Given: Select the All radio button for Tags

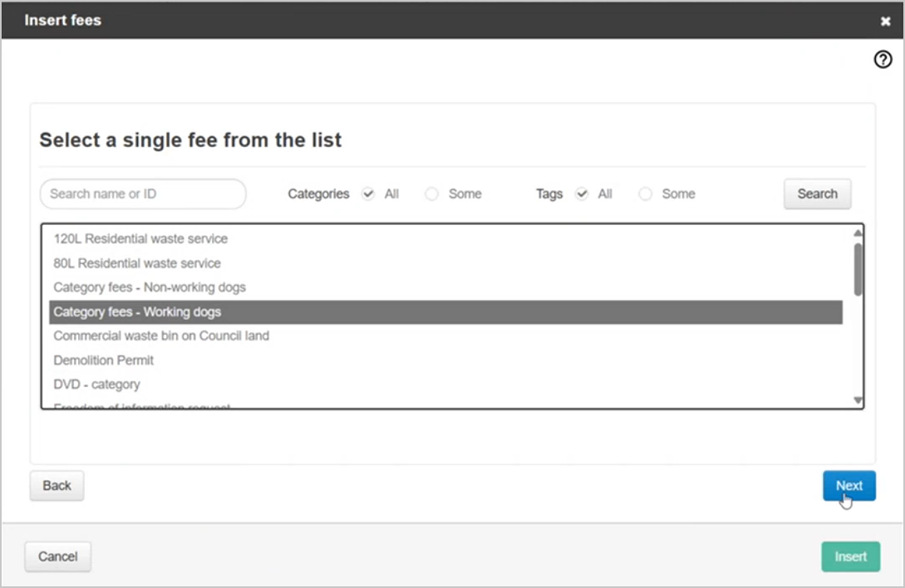Looking at the screenshot, I should (x=580, y=194).
